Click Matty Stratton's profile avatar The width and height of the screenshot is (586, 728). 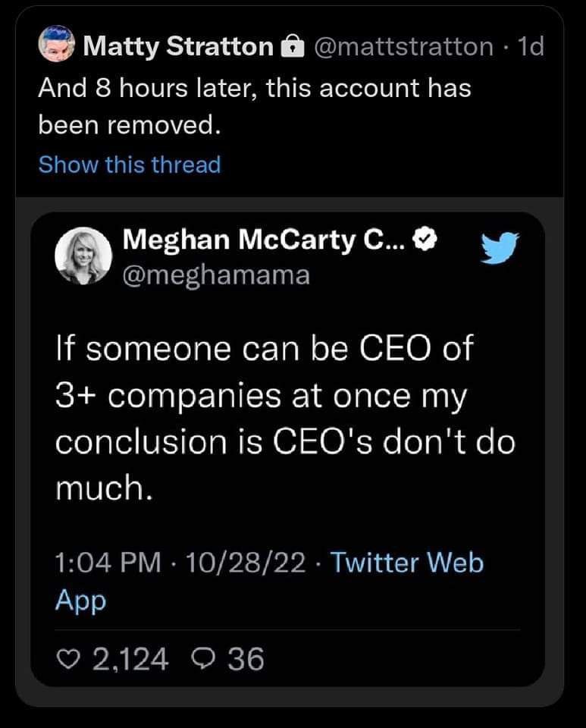(57, 45)
